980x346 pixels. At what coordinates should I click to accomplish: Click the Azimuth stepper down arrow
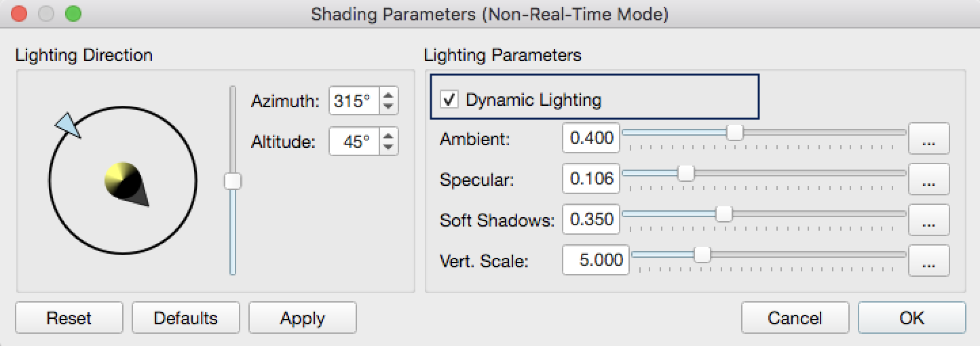(x=388, y=107)
